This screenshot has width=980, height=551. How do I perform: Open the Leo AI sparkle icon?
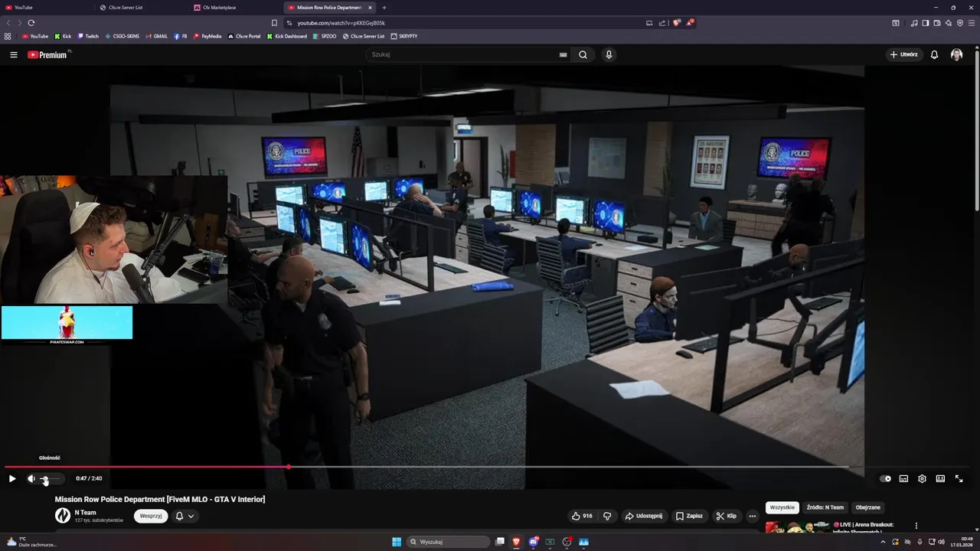(949, 23)
